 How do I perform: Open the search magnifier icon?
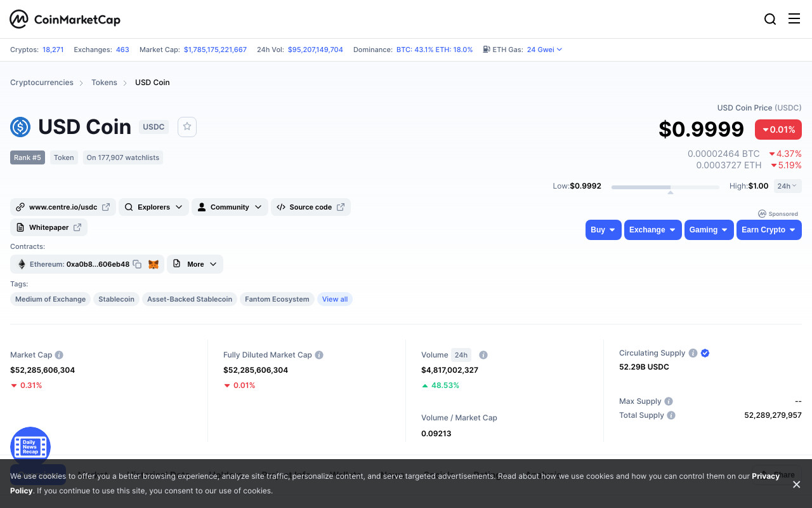tap(770, 19)
